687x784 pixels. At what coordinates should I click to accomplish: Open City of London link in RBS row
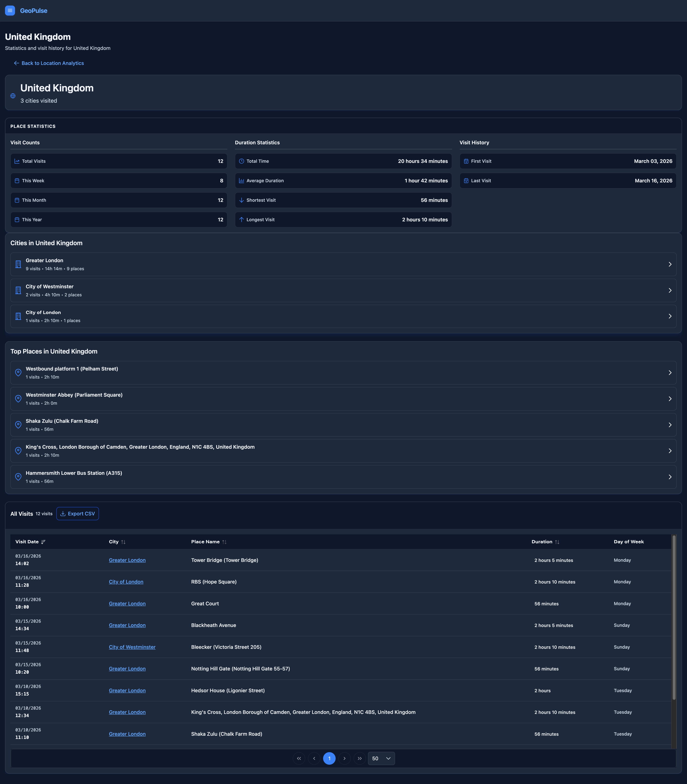pyautogui.click(x=126, y=582)
